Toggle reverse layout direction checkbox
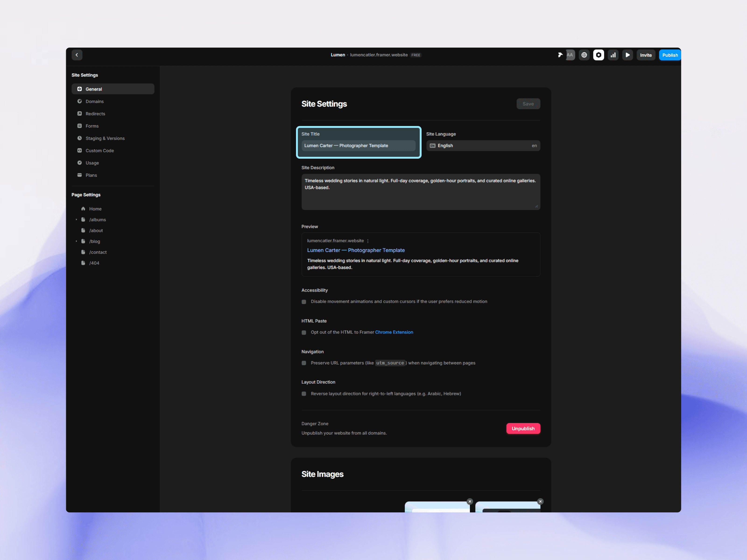Image resolution: width=747 pixels, height=560 pixels. pos(304,394)
